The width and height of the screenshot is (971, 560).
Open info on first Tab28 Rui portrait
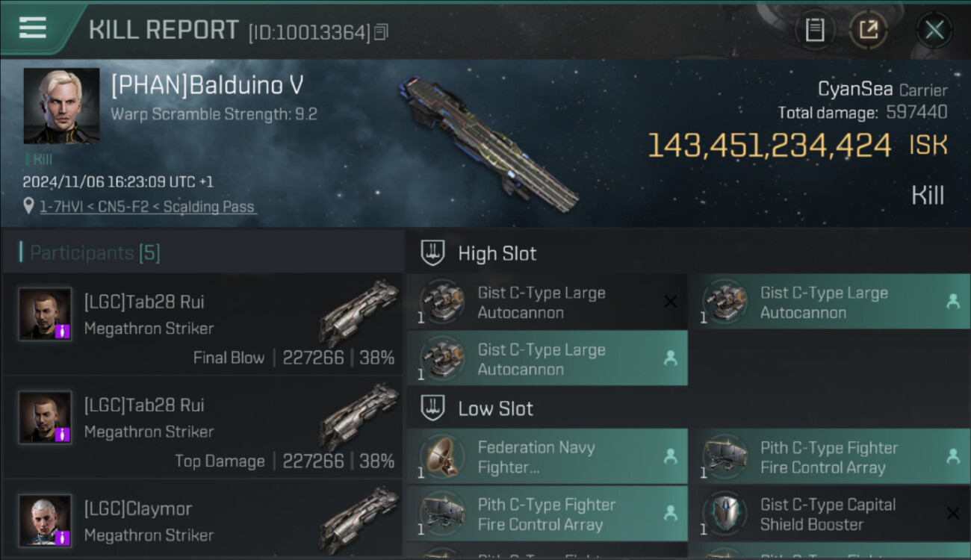pos(45,314)
